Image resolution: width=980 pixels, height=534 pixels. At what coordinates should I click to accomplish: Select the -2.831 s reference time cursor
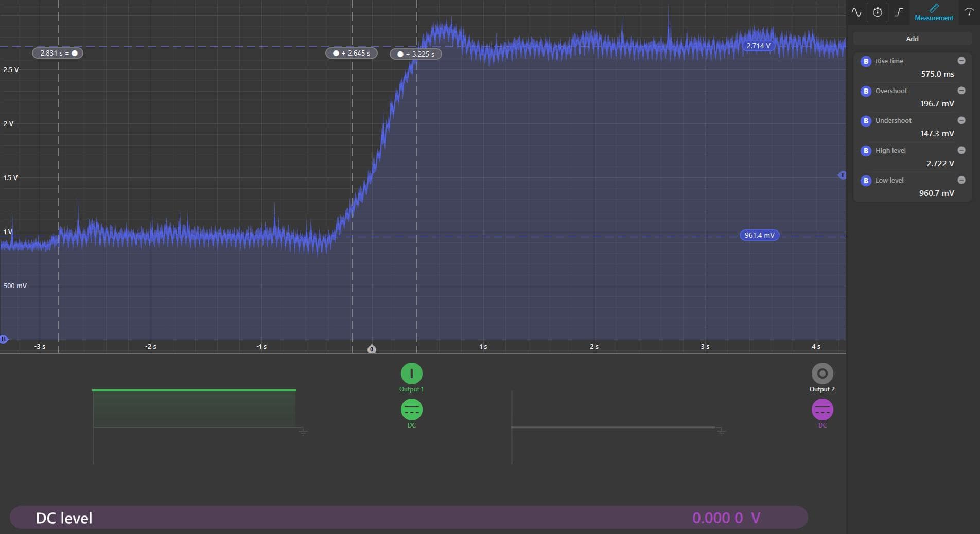(58, 53)
